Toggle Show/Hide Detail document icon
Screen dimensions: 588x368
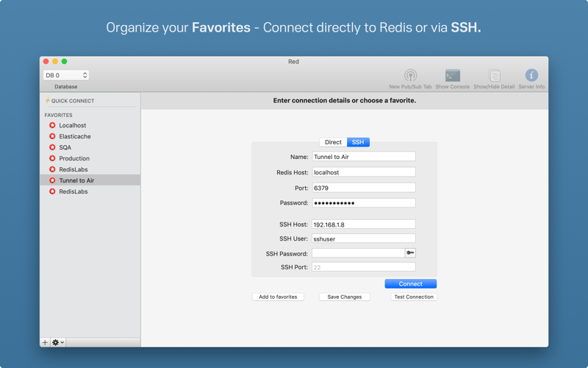tap(494, 76)
